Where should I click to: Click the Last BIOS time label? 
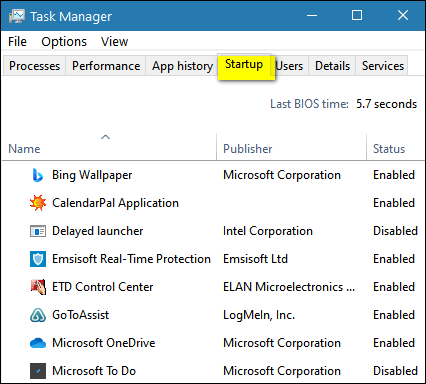(x=309, y=104)
